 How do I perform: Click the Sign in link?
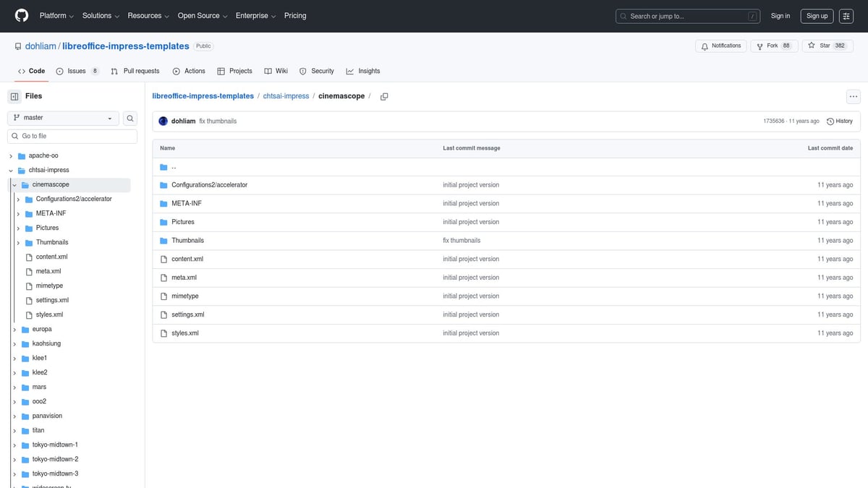point(780,16)
